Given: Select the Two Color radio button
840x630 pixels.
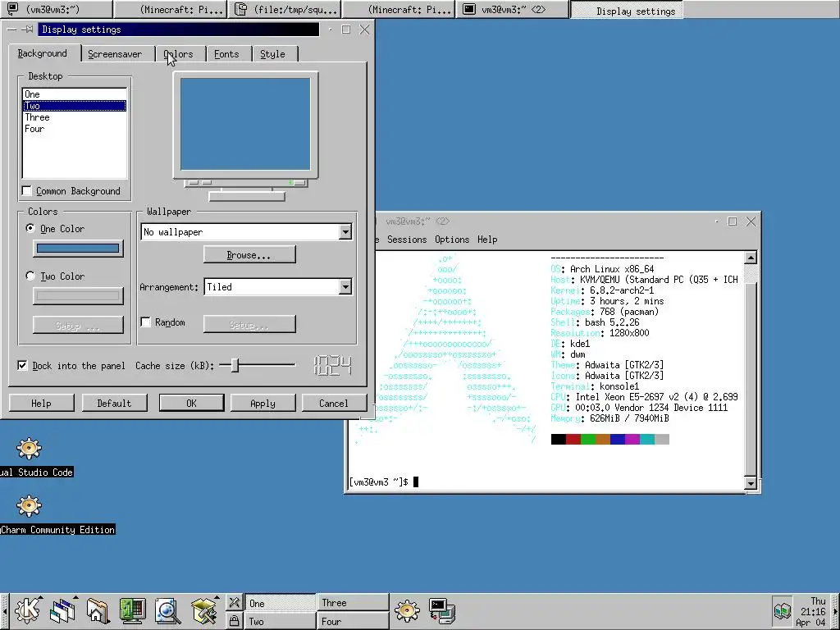Looking at the screenshot, I should pos(30,276).
